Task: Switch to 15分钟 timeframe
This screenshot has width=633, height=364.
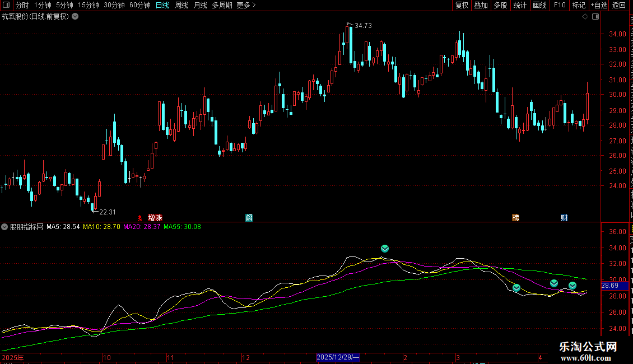Action: coord(89,5)
